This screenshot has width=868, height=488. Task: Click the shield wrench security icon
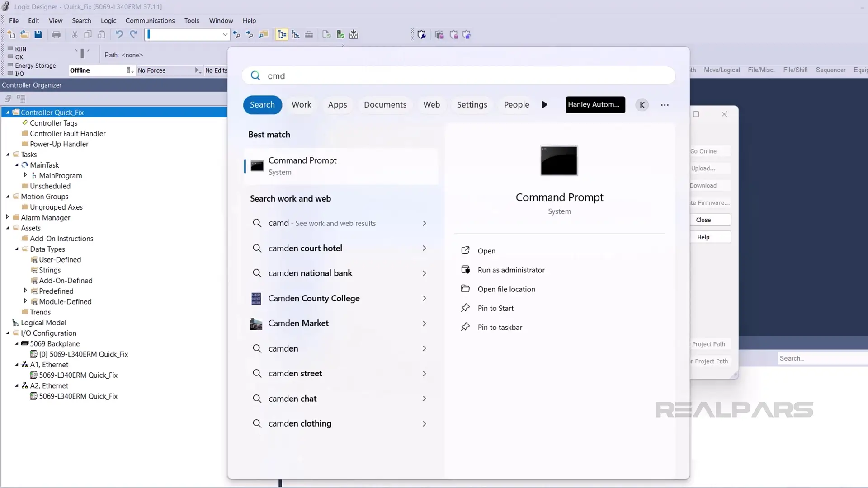[x=422, y=34]
